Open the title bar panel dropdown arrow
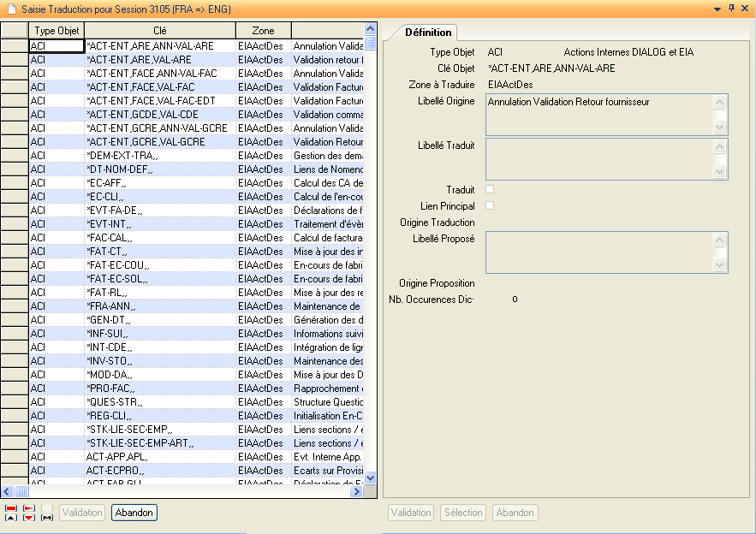The height and width of the screenshot is (534, 756). [x=716, y=8]
